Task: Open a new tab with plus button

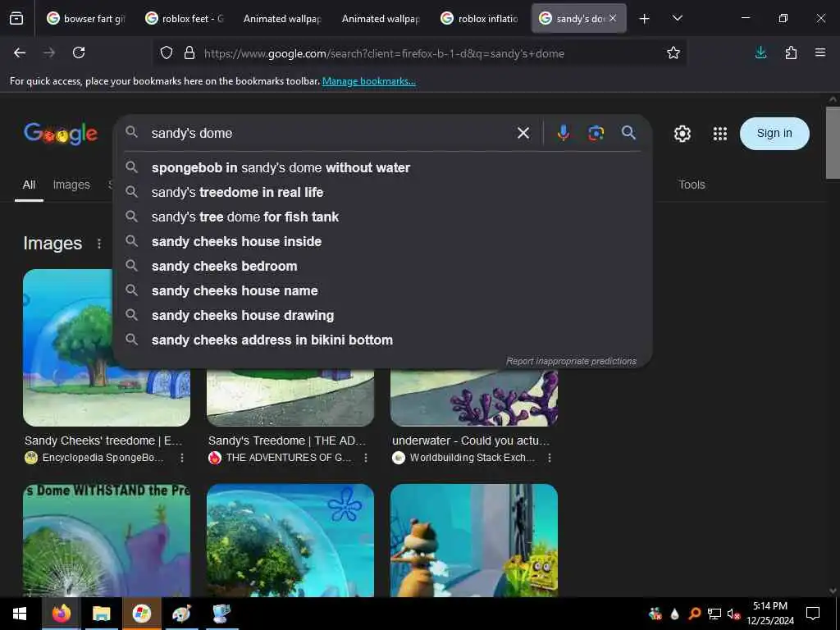Action: (x=645, y=19)
